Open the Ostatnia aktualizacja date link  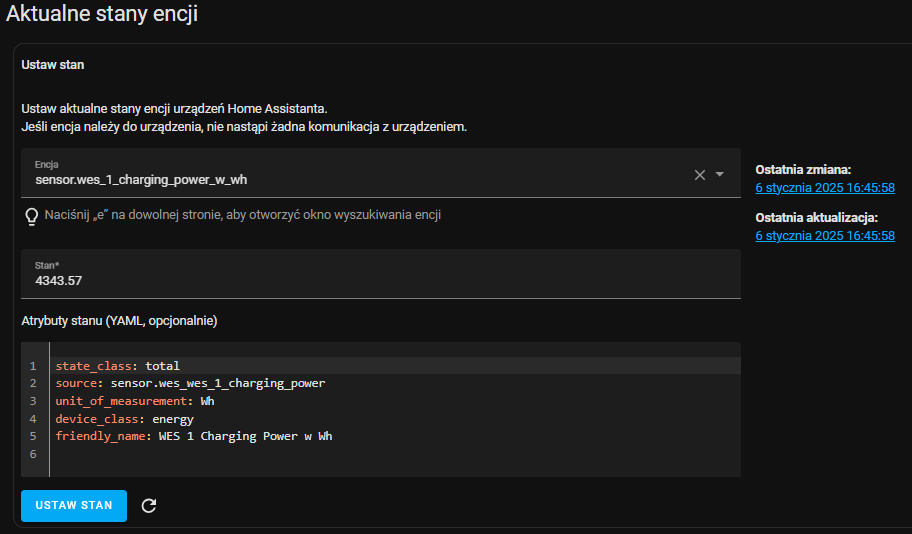(x=825, y=236)
